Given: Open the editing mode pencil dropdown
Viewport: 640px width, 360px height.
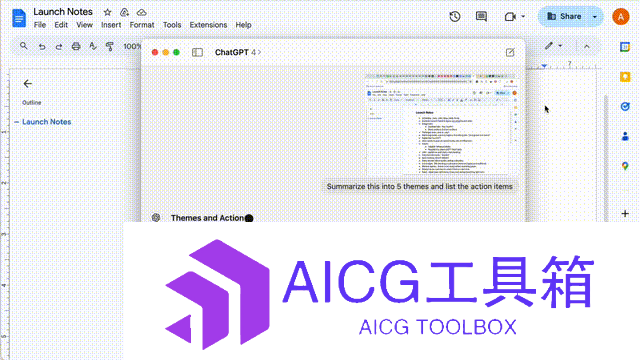Looking at the screenshot, I should pos(553,46).
